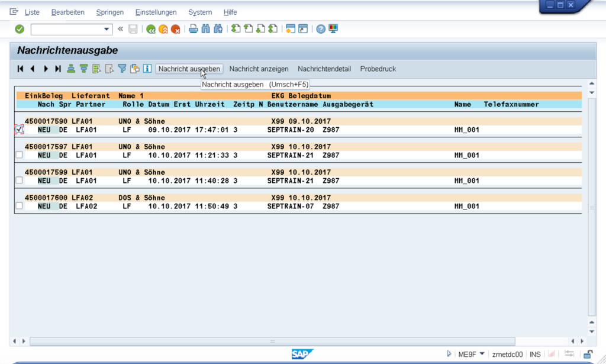Viewport: 606px width, 364px height.
Task: Click the Sort Ascending icon
Action: pos(71,69)
